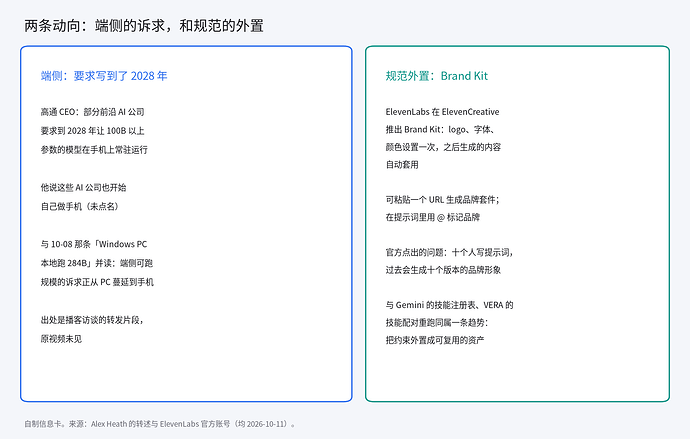690x439 pixels.
Task: Click line '在提示词里用 @ 标记品牌'
Action: coord(433,217)
